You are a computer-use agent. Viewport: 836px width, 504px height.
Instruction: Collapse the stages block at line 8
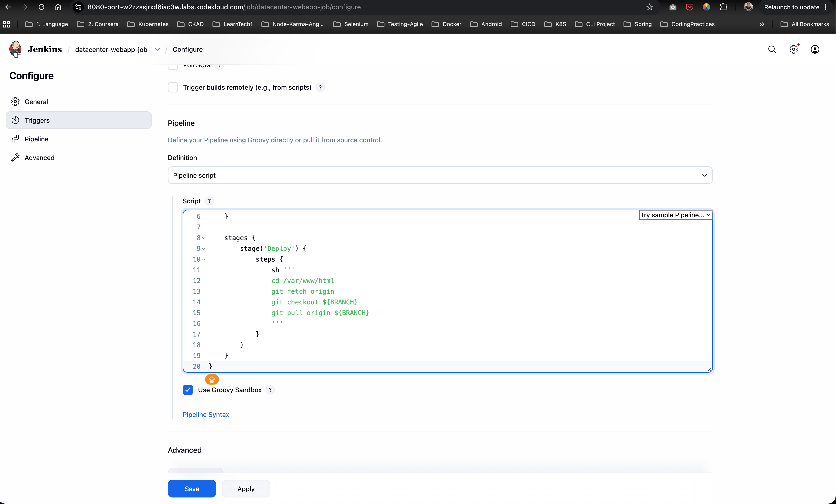click(204, 238)
